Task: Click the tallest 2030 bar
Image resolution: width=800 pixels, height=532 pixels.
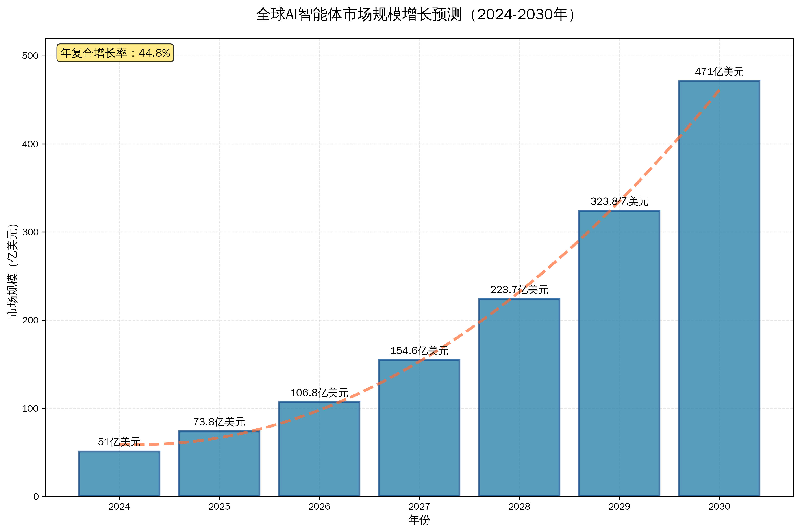Action: pyautogui.click(x=719, y=288)
